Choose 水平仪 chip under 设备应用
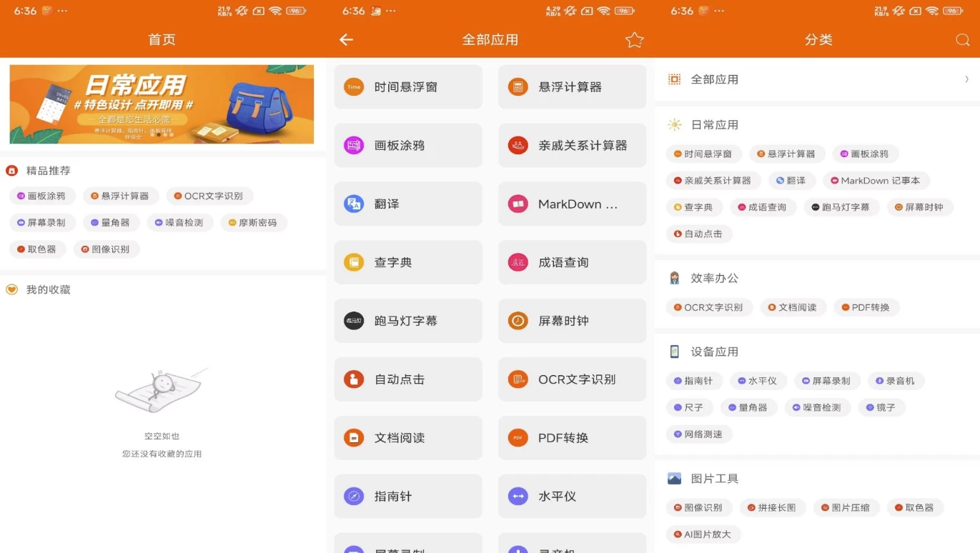980x553 pixels. [758, 381]
